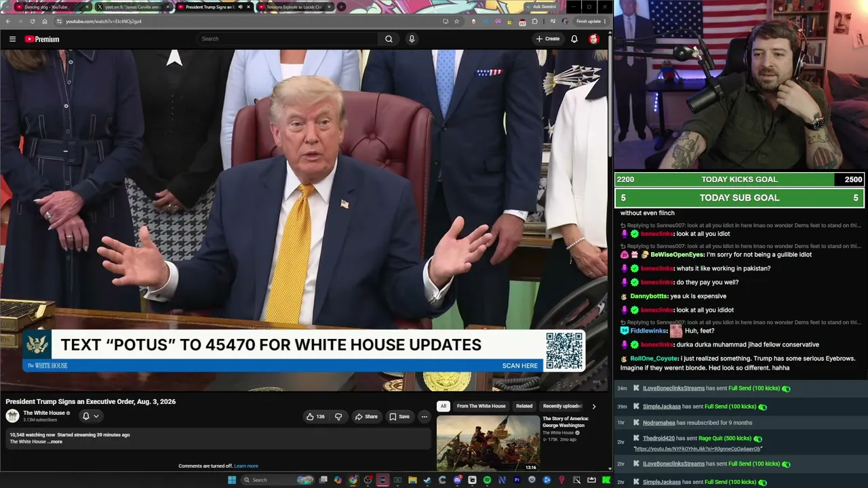The image size is (868, 488).
Task: Save the video to a playlist
Action: pos(399,417)
